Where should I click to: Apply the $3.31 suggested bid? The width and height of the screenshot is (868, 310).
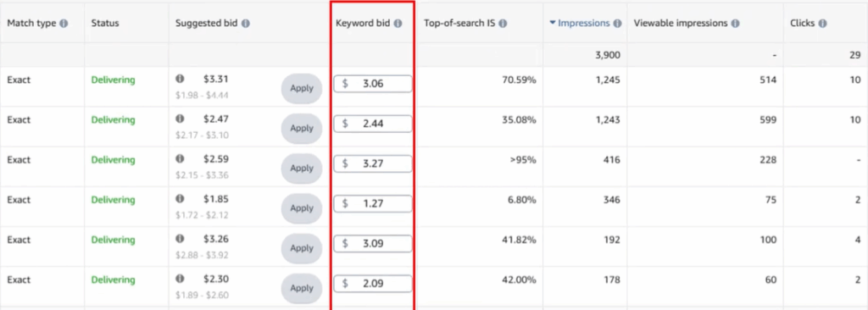click(x=302, y=89)
